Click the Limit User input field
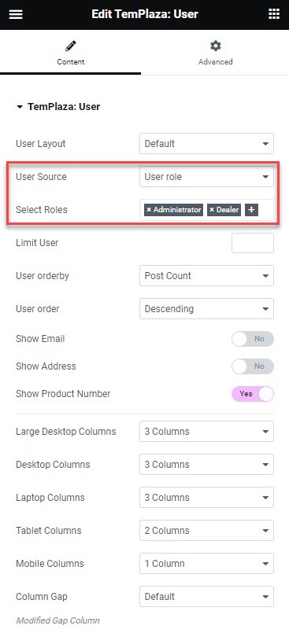 click(x=253, y=243)
